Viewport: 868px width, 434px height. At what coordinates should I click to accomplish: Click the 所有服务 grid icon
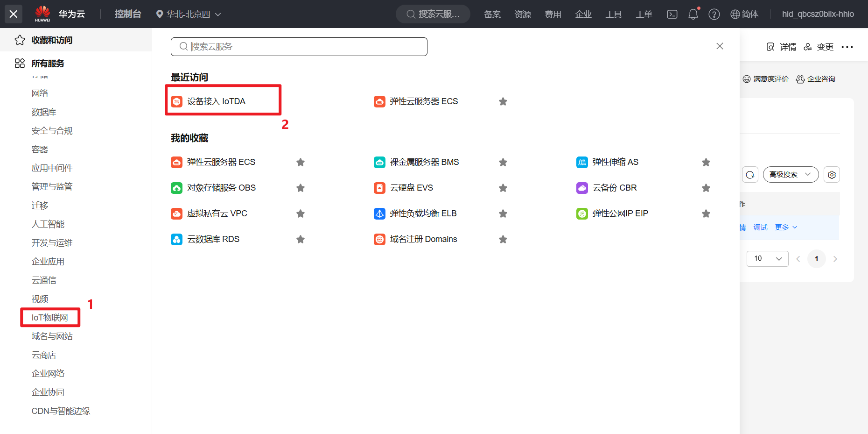pyautogui.click(x=20, y=64)
